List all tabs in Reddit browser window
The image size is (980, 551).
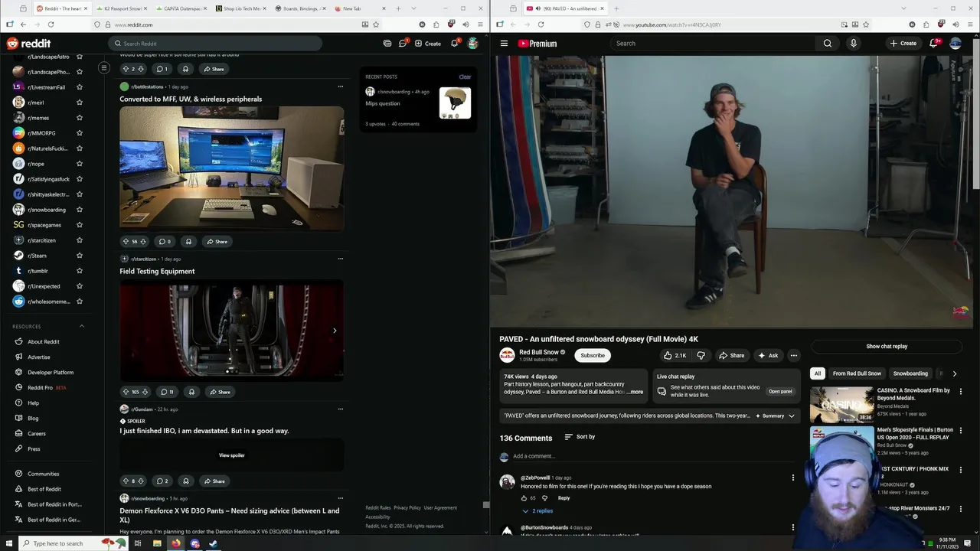414,8
